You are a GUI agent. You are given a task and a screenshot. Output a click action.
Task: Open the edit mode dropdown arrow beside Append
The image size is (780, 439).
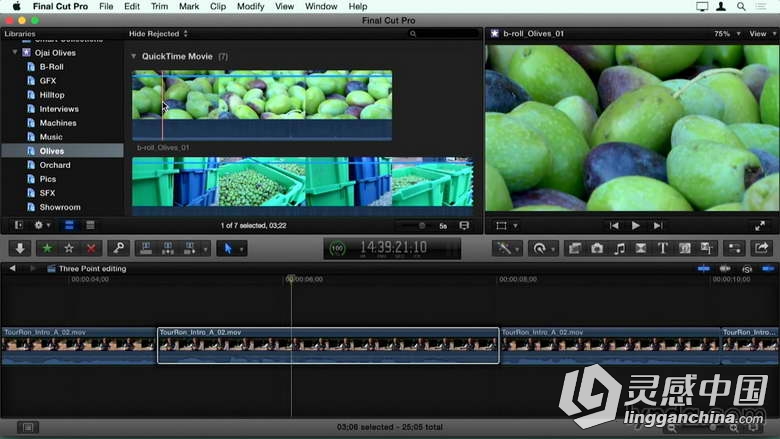(205, 249)
